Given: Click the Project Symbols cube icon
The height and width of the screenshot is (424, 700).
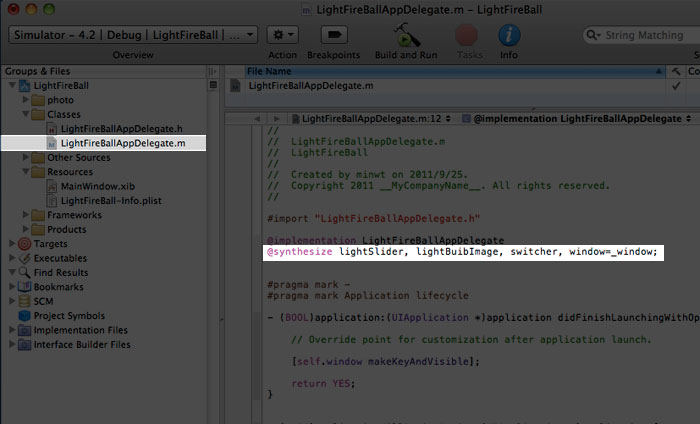Looking at the screenshot, I should [x=25, y=316].
